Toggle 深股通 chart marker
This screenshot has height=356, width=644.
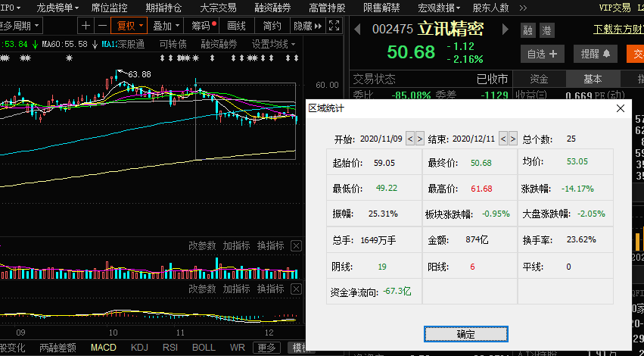[x=132, y=44]
